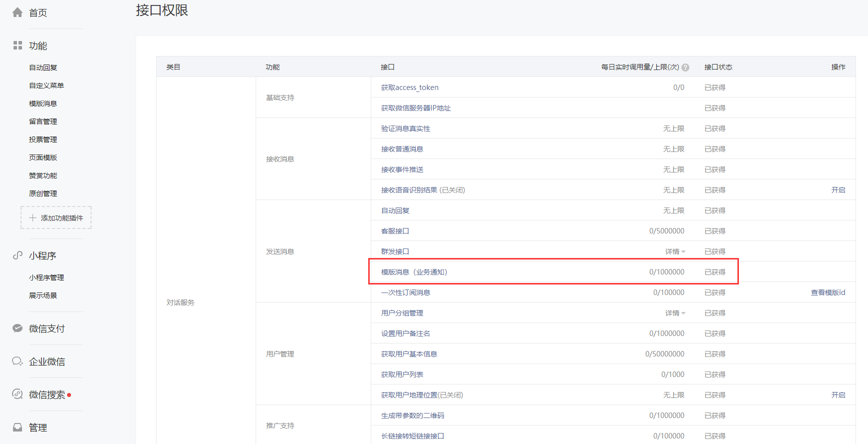Click the 小程序 link icon
The height and width of the screenshot is (444, 868).
tap(18, 255)
